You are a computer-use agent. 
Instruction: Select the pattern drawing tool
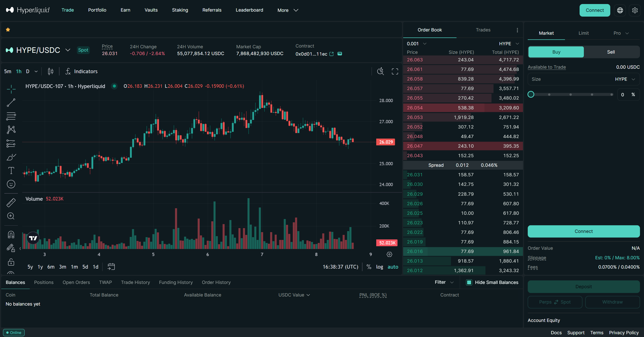point(11,130)
